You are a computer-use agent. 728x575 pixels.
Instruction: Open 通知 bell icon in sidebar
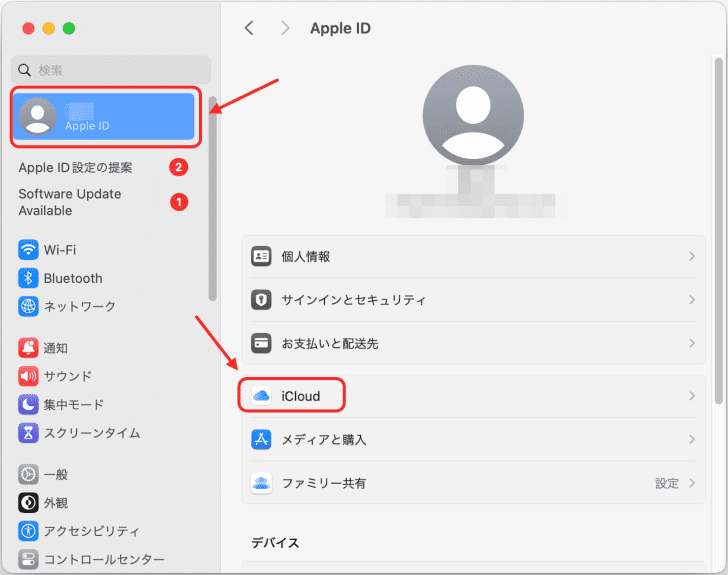[x=28, y=348]
